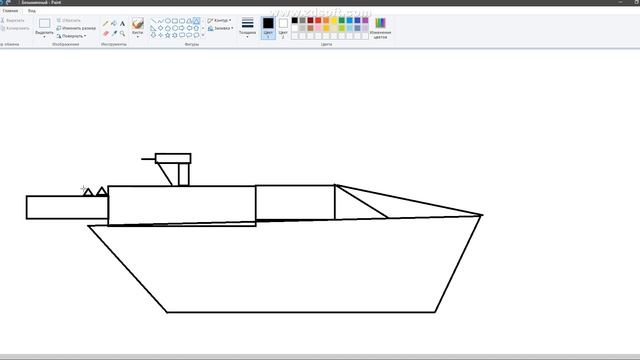Choose the Left arrow shape
This screenshot has width=640, height=360.
(189, 28)
